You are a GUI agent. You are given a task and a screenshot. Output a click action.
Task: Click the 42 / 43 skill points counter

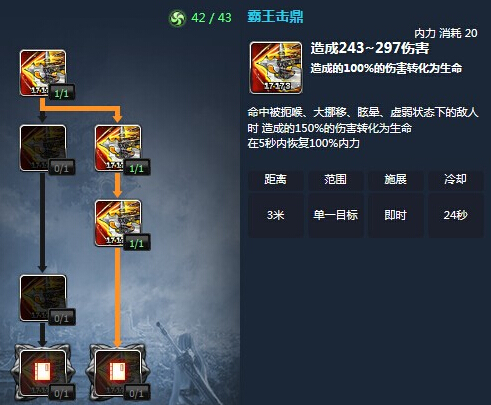[x=211, y=18]
